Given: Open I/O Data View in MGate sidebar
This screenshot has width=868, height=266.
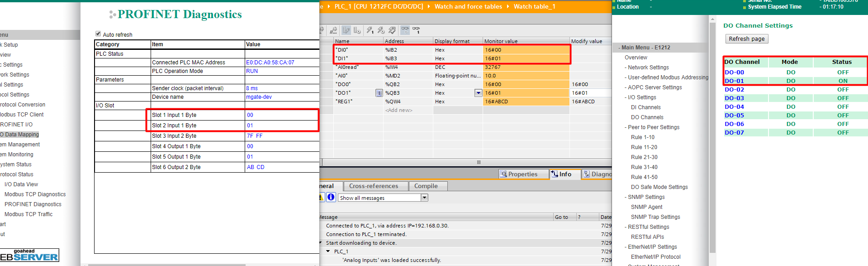Looking at the screenshot, I should click(21, 184).
